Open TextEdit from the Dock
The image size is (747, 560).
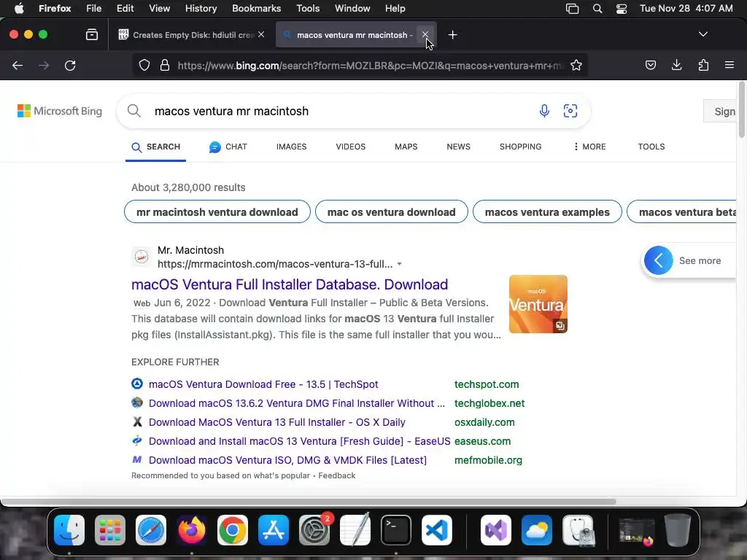click(355, 530)
